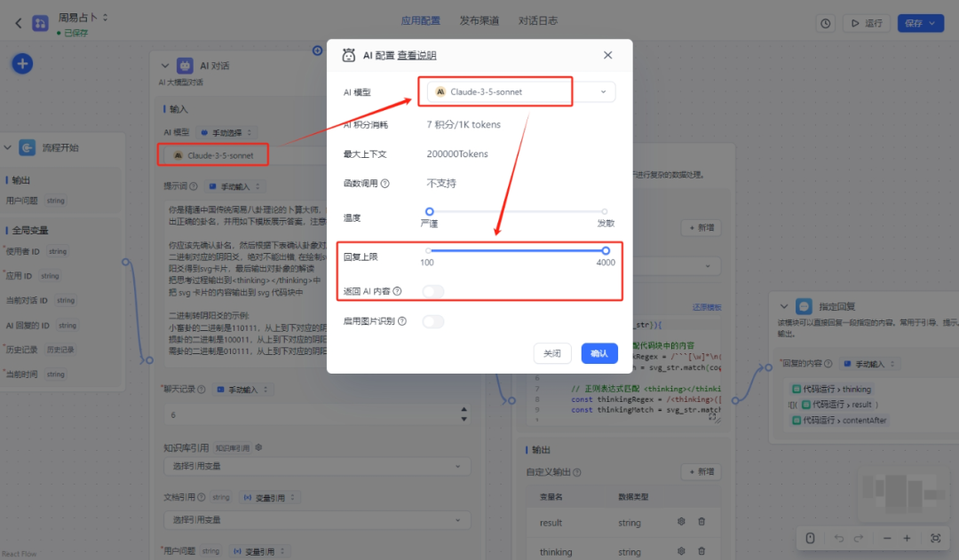Open help for 返回 AI 内容 question icon
This screenshot has height=560, width=959.
[x=398, y=291]
